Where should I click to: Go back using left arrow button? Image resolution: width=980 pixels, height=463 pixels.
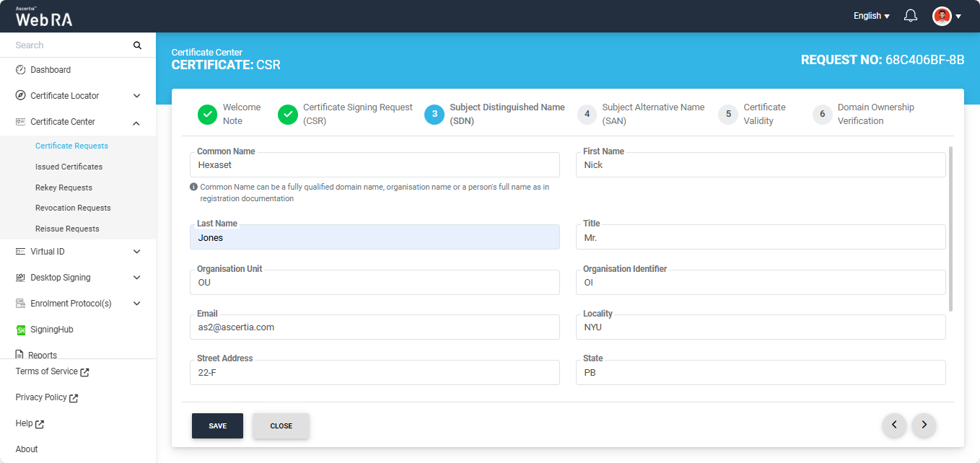pos(894,425)
